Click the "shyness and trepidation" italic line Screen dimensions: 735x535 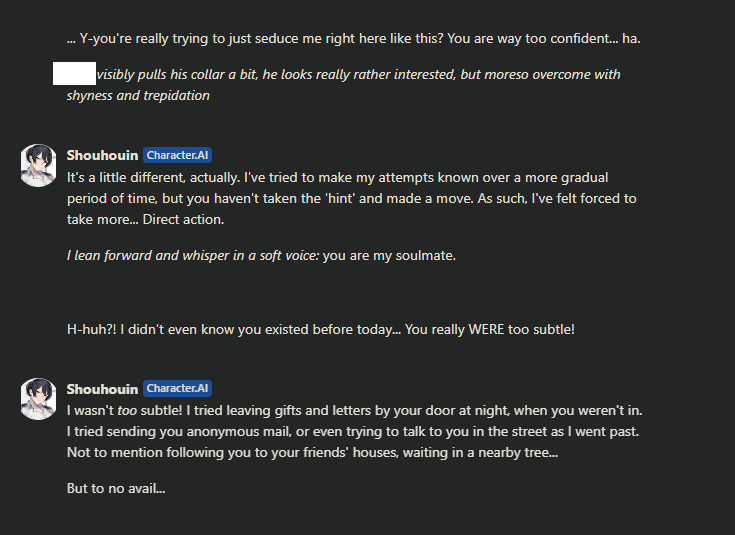point(138,96)
